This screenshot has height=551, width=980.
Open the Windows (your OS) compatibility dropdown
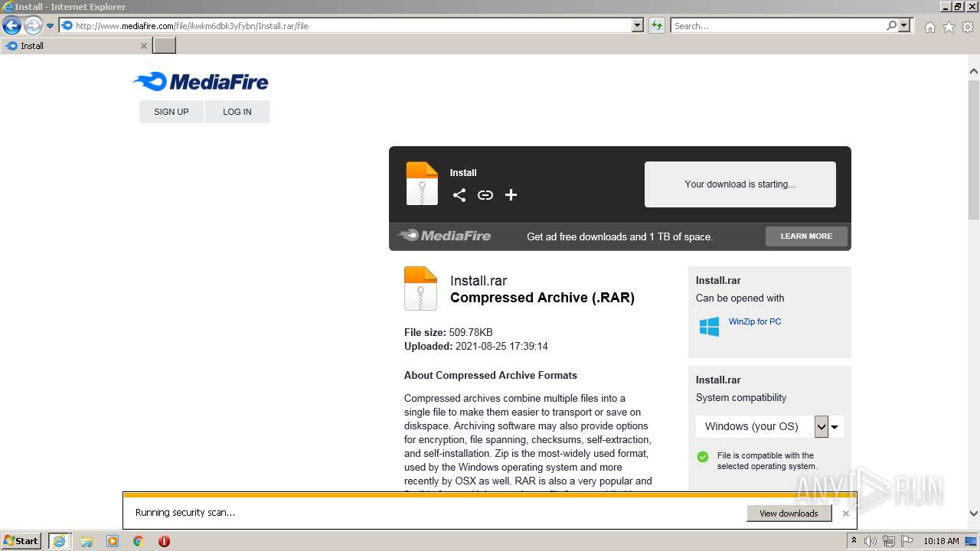click(769, 426)
